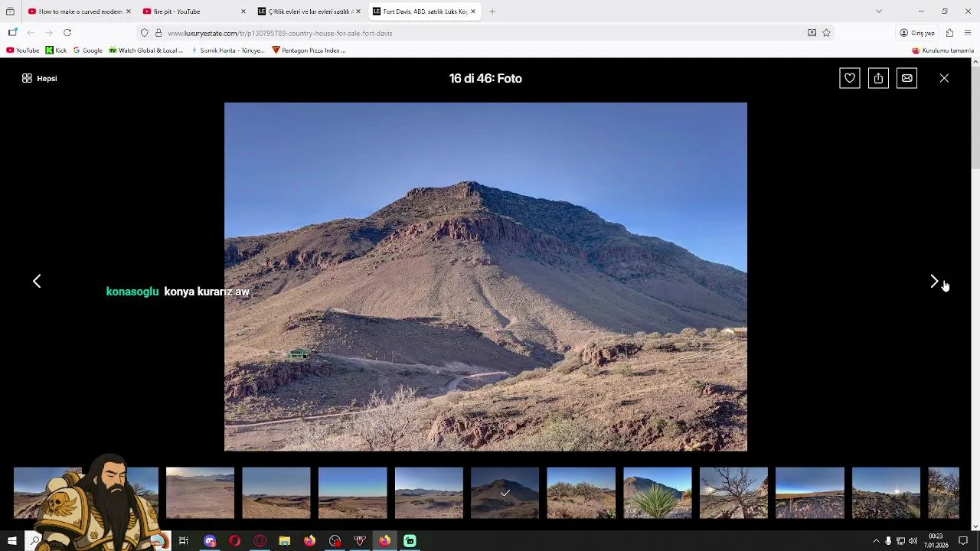Contact agent via the envelope icon
This screenshot has height=551, width=980.
[x=906, y=78]
